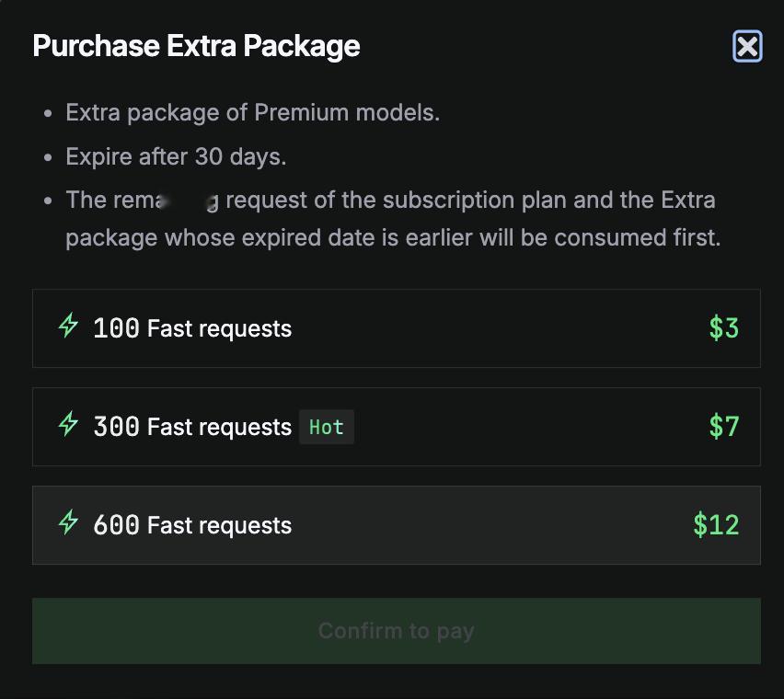Click the 'Extra package of Premium models' text

coord(252,112)
